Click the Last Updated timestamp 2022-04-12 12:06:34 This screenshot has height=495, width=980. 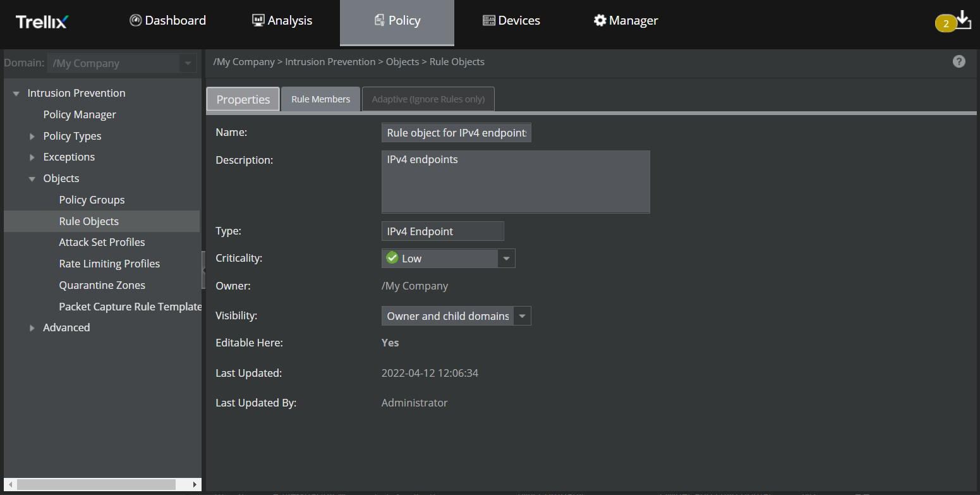click(430, 373)
